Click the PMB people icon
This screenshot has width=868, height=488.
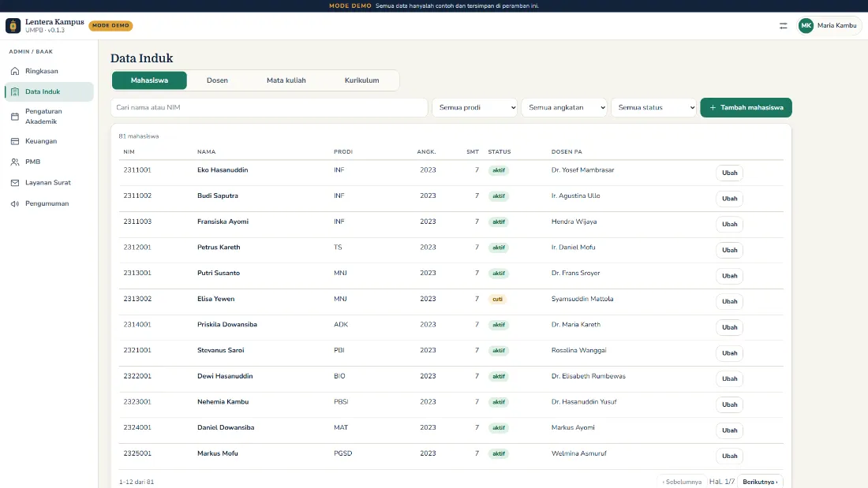tap(15, 162)
